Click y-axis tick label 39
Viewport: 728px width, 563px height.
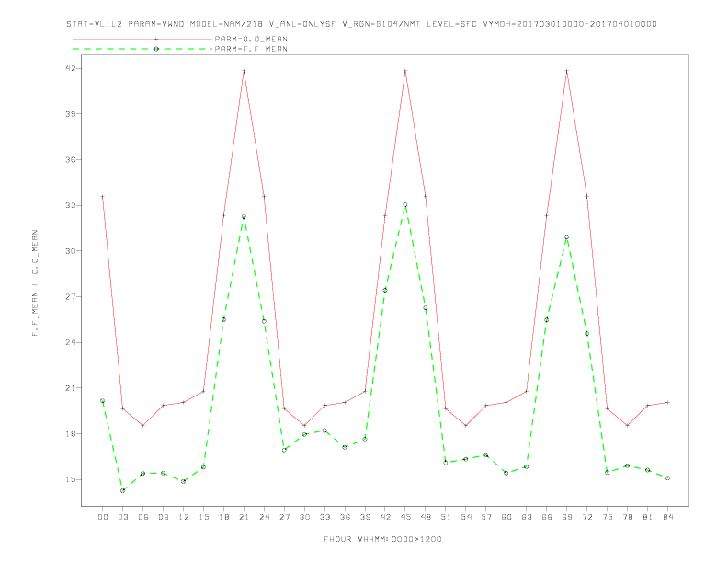[70, 114]
